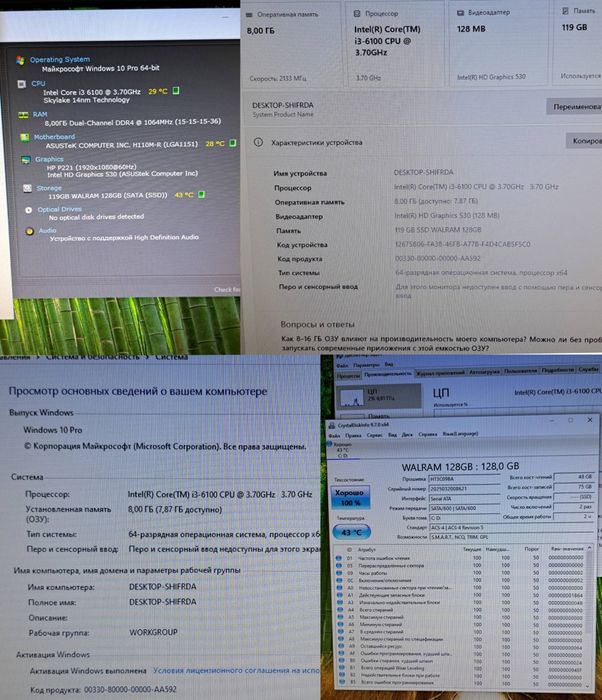The width and height of the screenshot is (602, 700).
Task: Click info icon next to Характеристики устройства
Action: (258, 142)
